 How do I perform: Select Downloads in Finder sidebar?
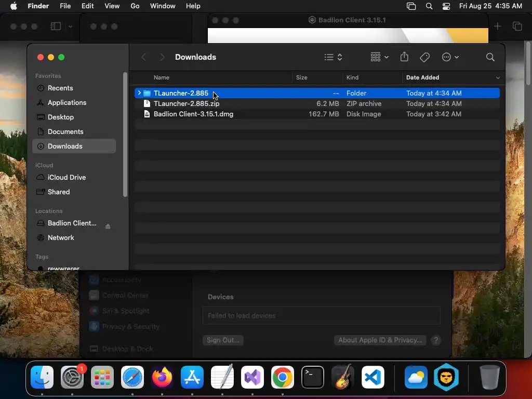pos(74,146)
